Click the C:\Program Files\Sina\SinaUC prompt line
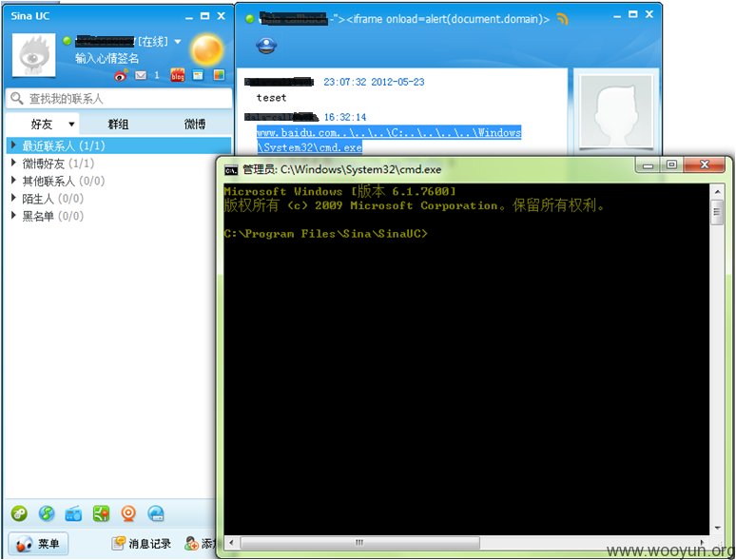The image size is (736, 560). pos(326,233)
